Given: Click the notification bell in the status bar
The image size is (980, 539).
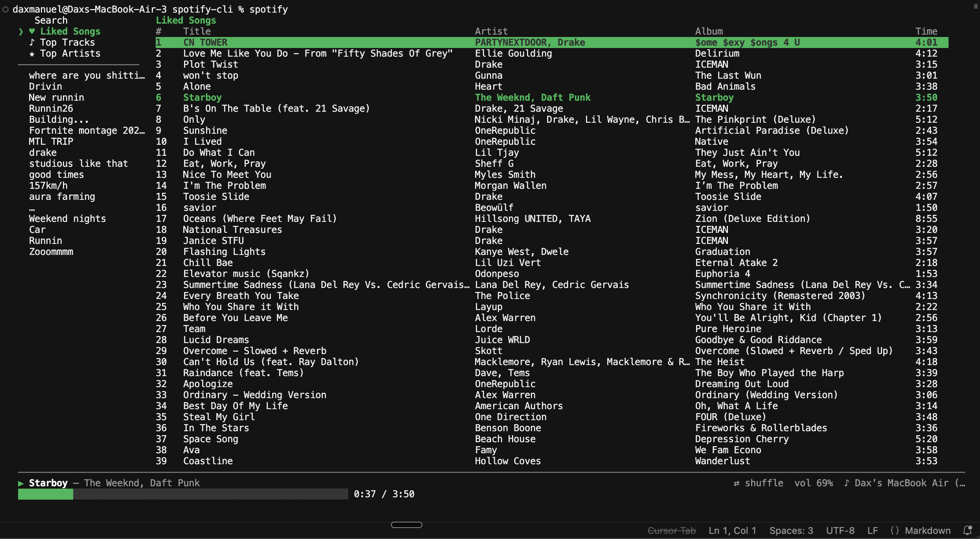Looking at the screenshot, I should (968, 530).
